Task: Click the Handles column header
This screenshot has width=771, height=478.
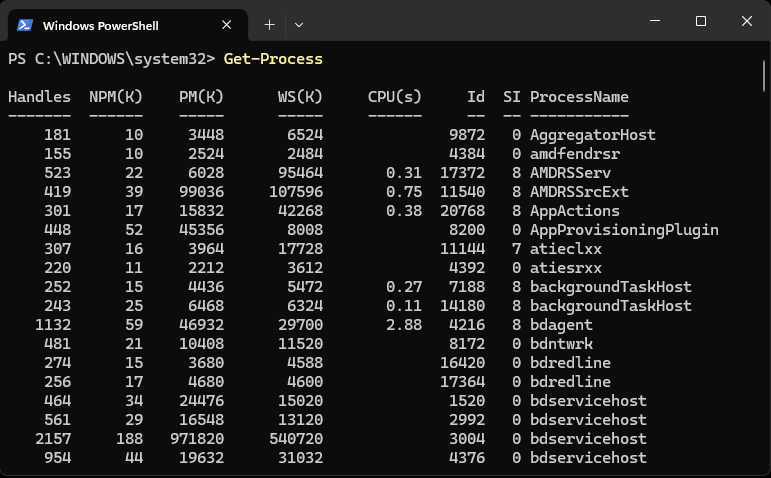Action: (39, 97)
